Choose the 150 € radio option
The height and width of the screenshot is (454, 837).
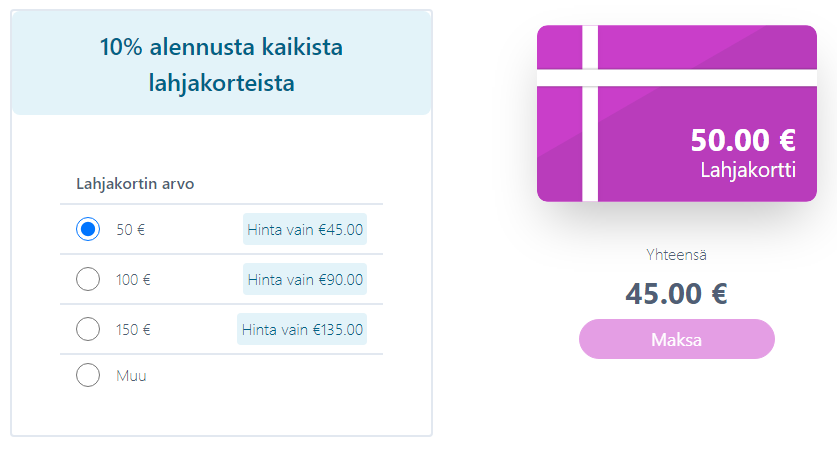click(88, 329)
